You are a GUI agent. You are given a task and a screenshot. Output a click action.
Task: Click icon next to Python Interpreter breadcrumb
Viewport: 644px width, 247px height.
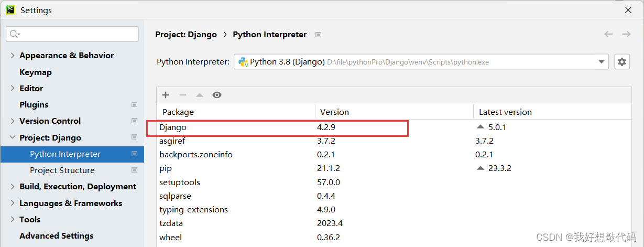point(318,35)
